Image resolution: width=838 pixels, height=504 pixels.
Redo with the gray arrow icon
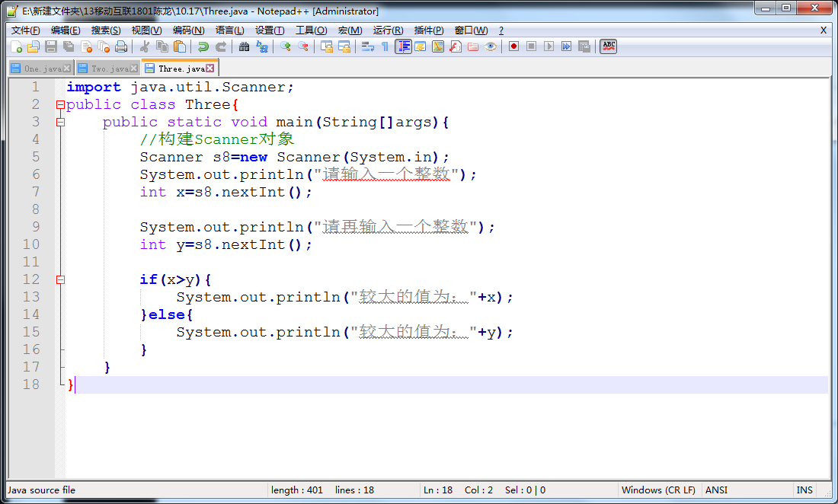[221, 47]
